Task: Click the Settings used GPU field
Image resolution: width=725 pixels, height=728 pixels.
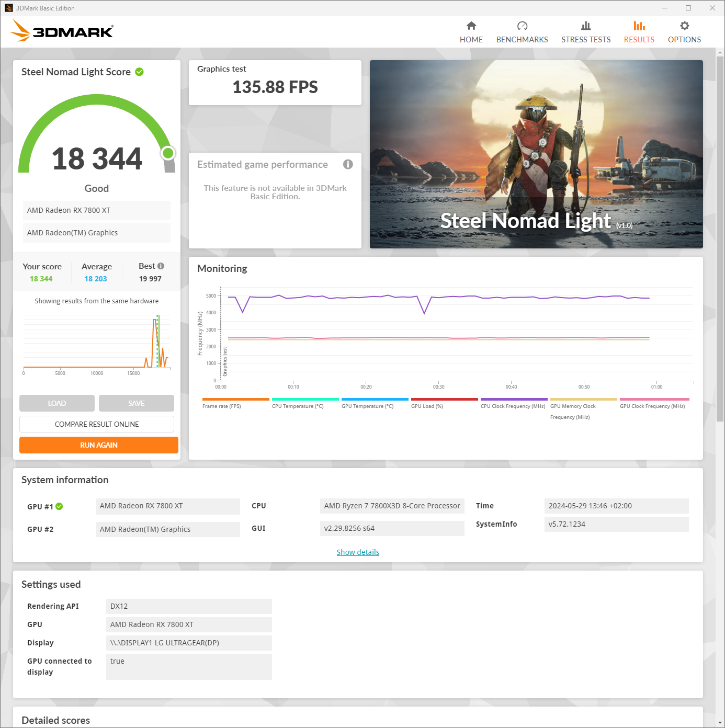Action: 189,624
